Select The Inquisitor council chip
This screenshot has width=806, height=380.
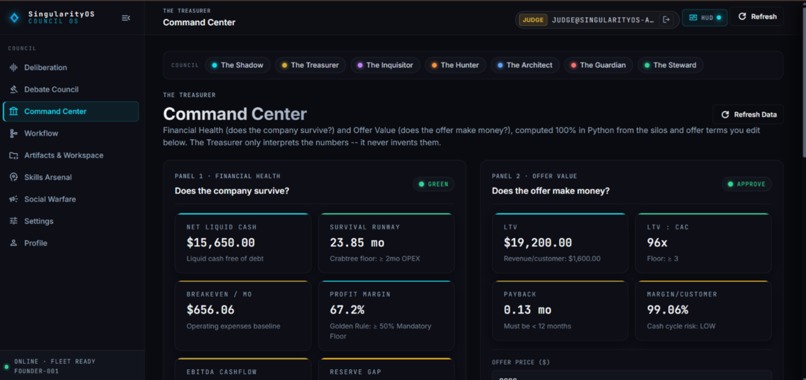point(385,65)
